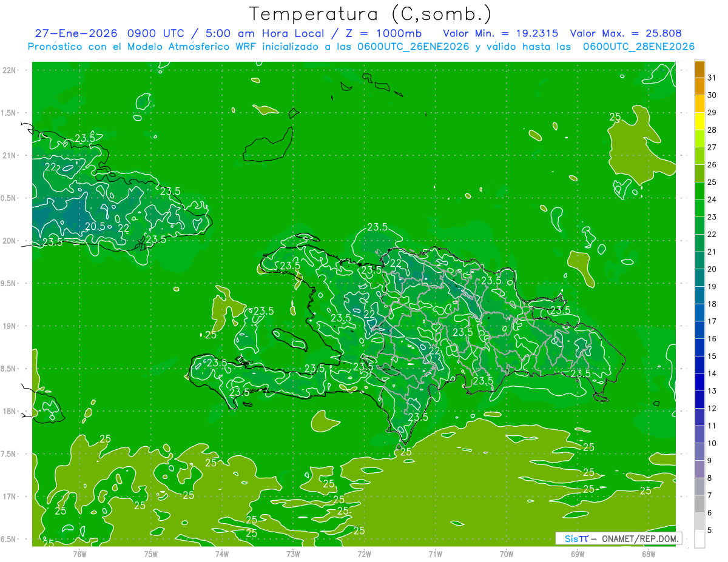Click the legend color swatch between 30 and 31

pos(699,87)
